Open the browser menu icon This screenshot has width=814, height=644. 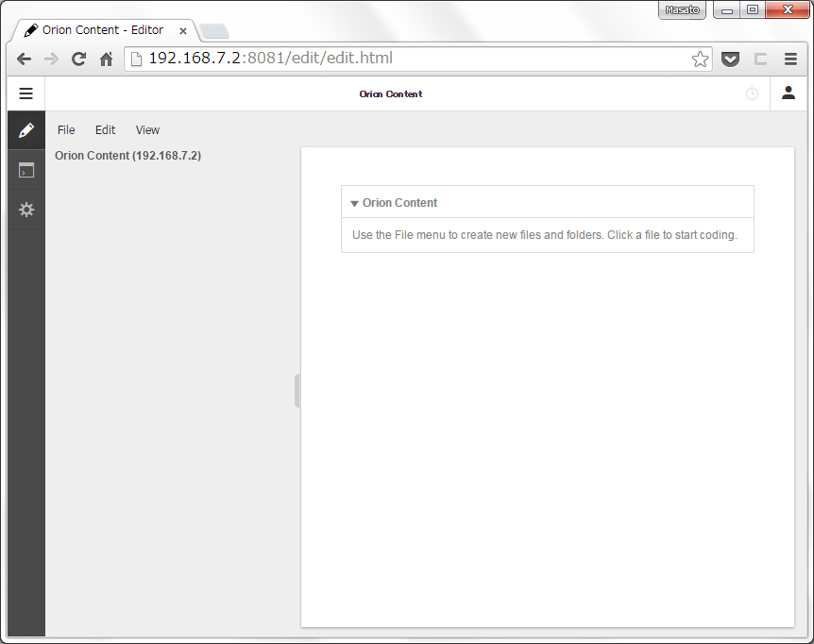point(791,59)
